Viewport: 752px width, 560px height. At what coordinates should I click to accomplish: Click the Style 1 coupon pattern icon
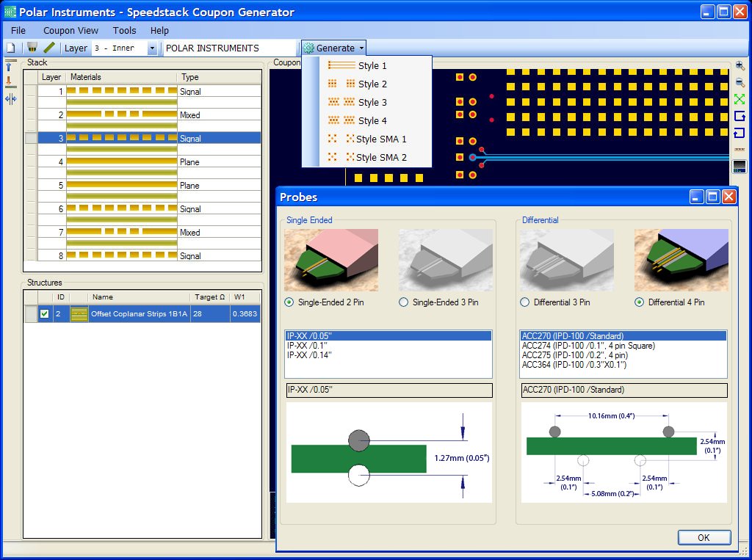(341, 65)
